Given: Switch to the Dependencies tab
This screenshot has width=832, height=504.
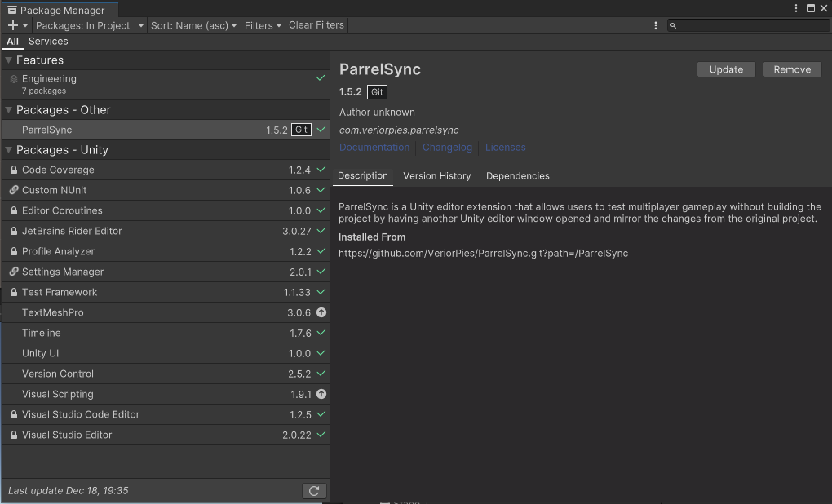Looking at the screenshot, I should [x=518, y=176].
